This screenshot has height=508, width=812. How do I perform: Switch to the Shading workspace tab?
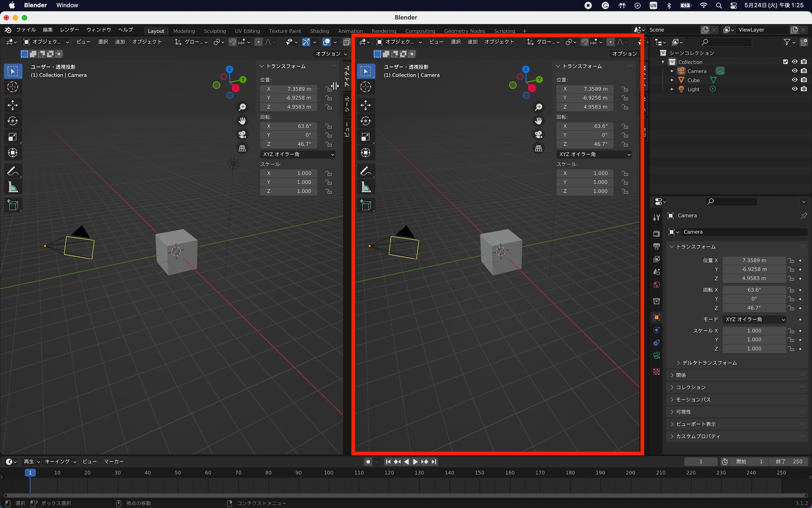click(x=320, y=31)
